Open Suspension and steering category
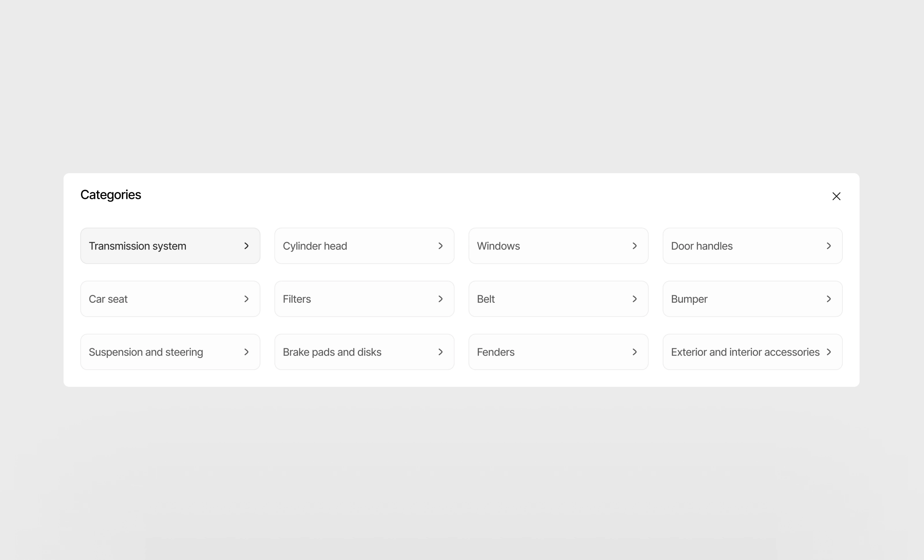This screenshot has height=560, width=924. point(170,352)
